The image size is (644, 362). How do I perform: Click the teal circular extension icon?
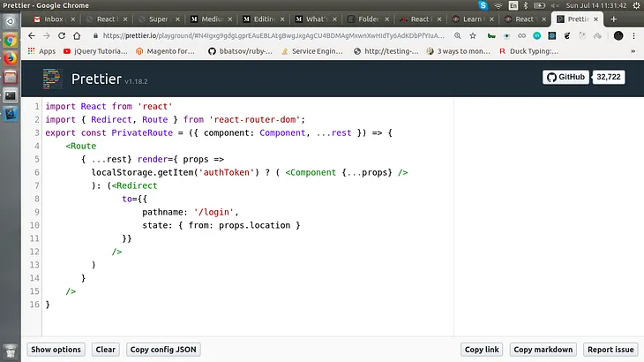click(x=536, y=35)
